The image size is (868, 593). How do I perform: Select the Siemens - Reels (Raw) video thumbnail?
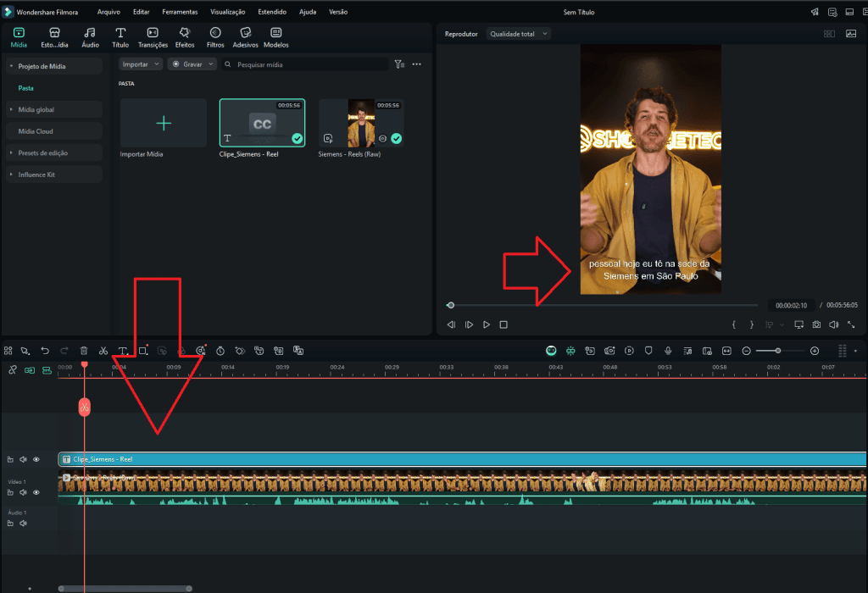pos(361,123)
